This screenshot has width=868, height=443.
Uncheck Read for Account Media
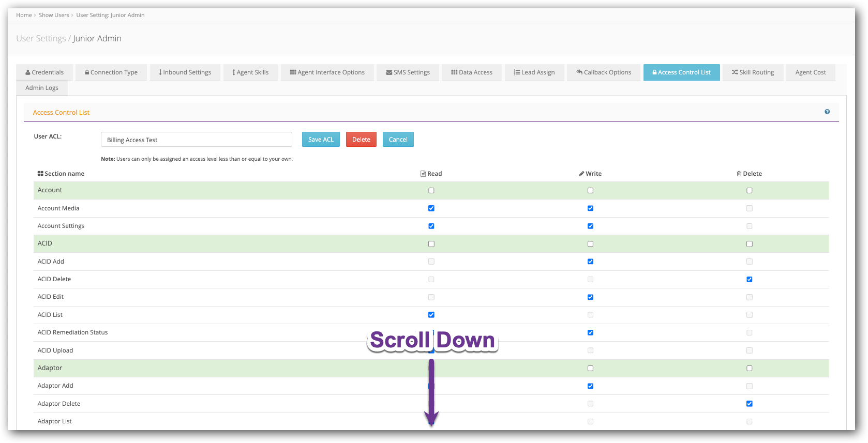[x=431, y=208]
